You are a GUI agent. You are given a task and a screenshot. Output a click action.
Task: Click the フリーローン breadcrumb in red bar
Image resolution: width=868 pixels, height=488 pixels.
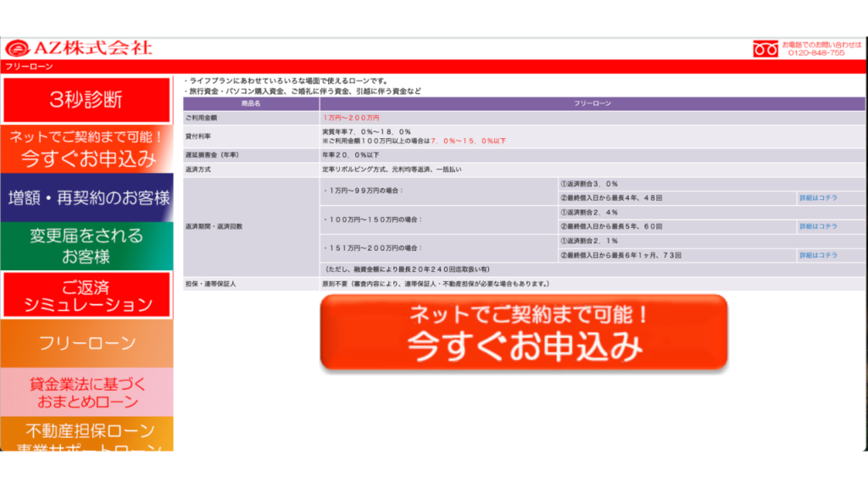pos(30,66)
